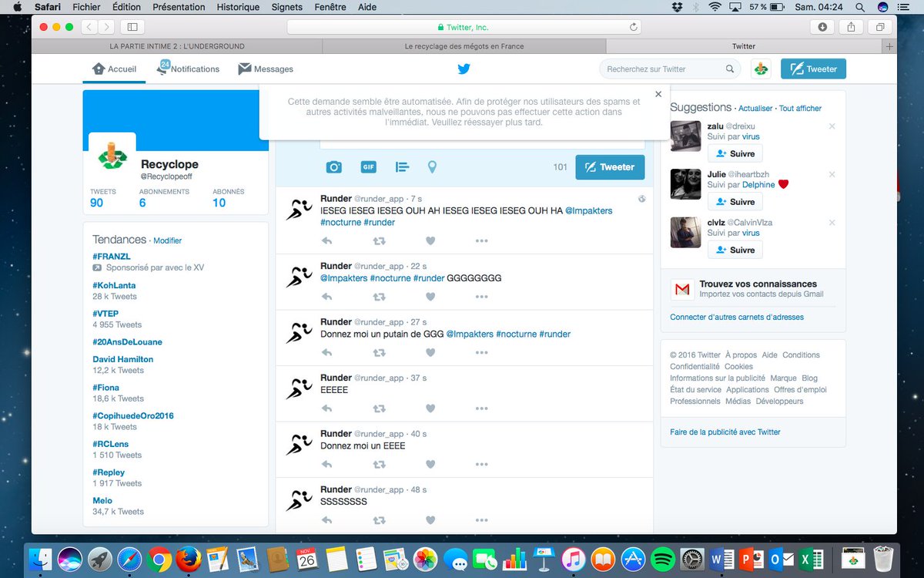Open a new Safari tab with plus button
This screenshot has height=578, width=924.
click(x=890, y=46)
